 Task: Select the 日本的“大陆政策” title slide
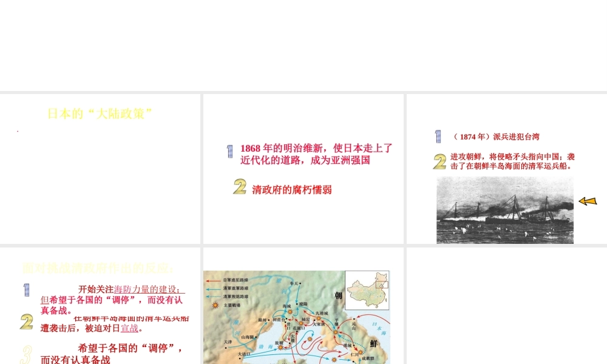click(x=100, y=169)
